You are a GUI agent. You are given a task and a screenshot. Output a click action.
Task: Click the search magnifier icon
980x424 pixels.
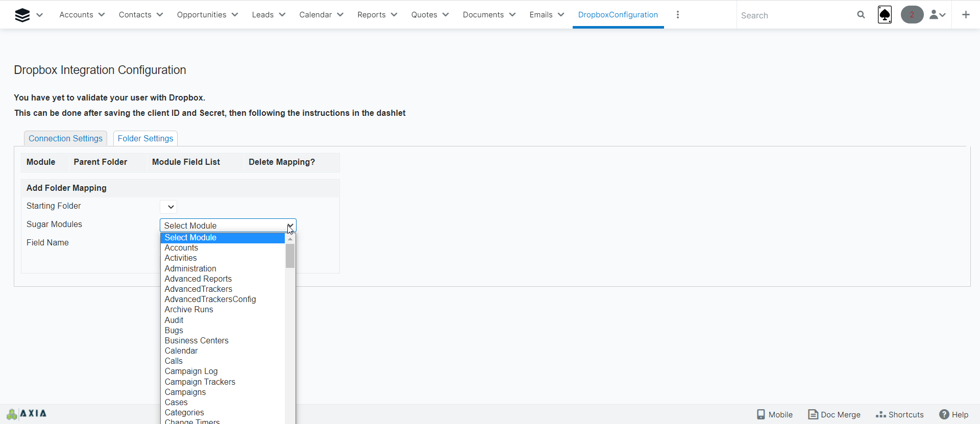[861, 15]
